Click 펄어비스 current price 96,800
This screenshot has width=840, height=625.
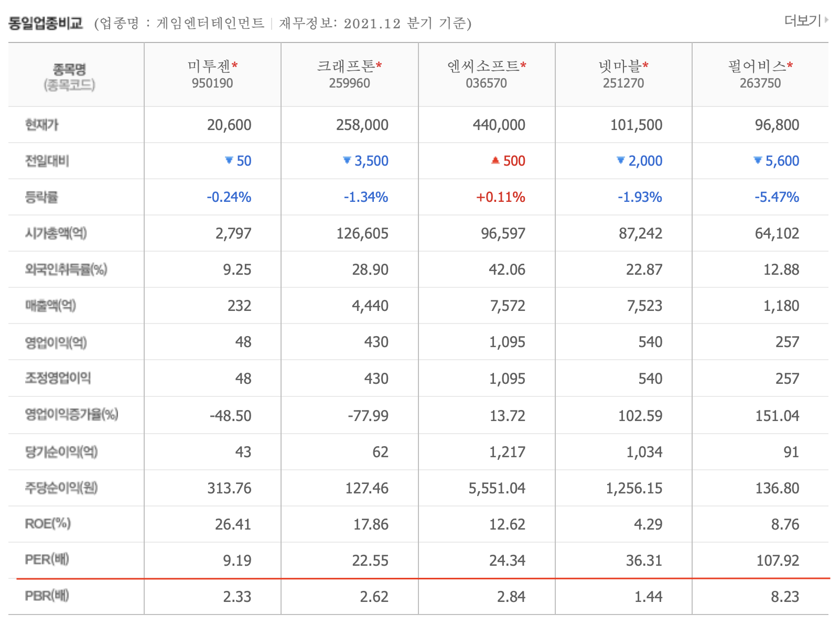click(x=777, y=125)
